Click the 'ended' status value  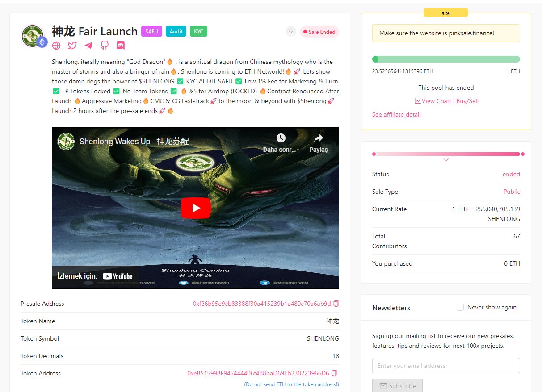pyautogui.click(x=511, y=174)
